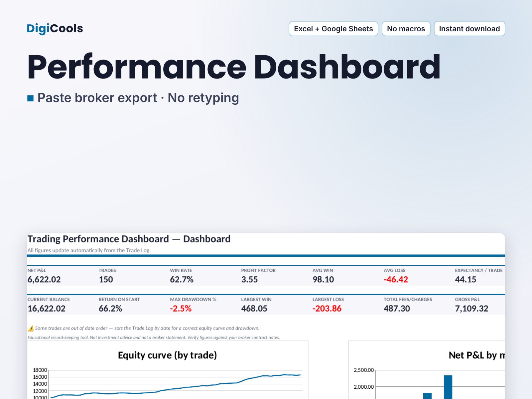Click the warning triangle icon
Screen dimensions: 532x399
point(31,329)
